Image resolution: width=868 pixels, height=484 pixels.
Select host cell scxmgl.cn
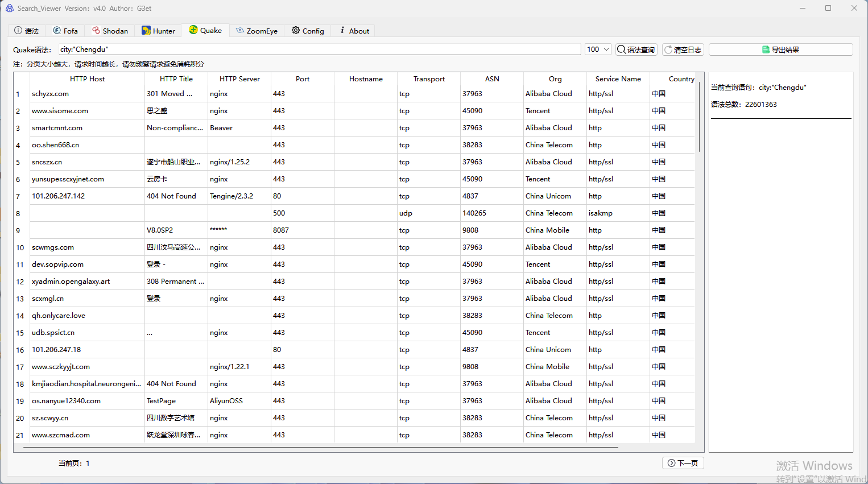(x=87, y=299)
